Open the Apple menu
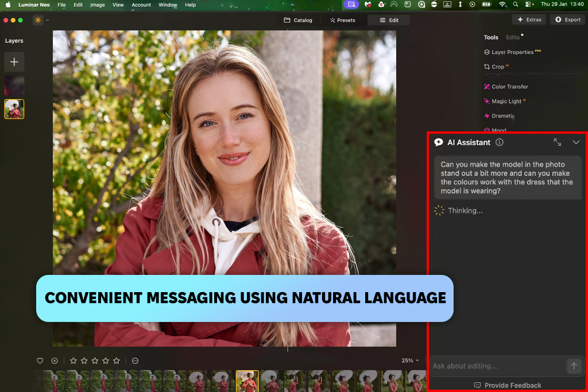Image resolution: width=588 pixels, height=392 pixels. click(8, 5)
